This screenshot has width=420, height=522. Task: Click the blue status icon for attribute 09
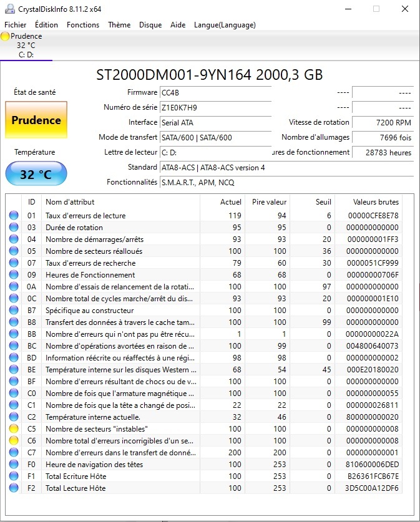coord(14,274)
